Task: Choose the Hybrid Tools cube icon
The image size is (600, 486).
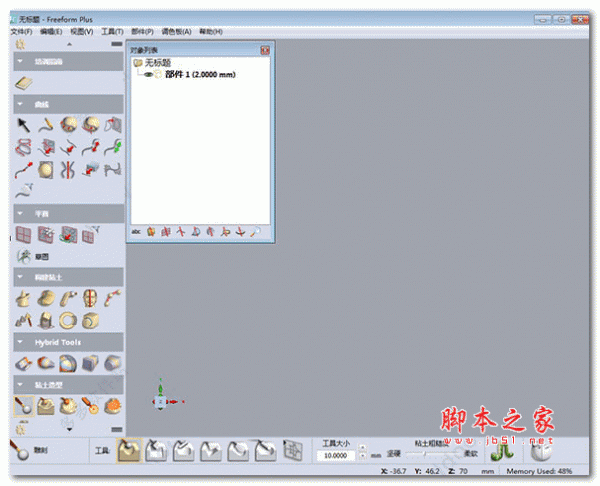Action: pos(90,364)
